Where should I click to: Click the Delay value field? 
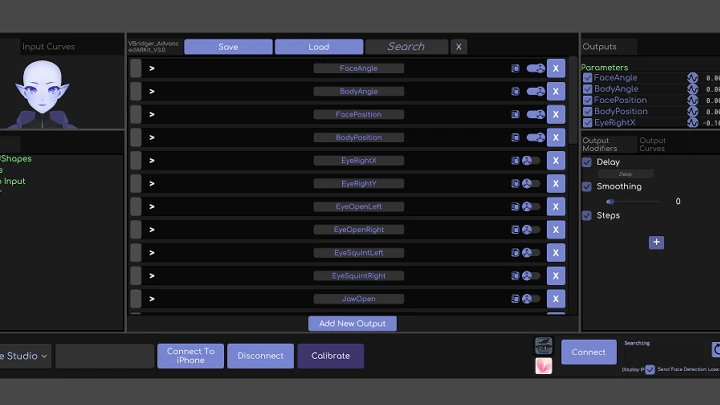(625, 174)
